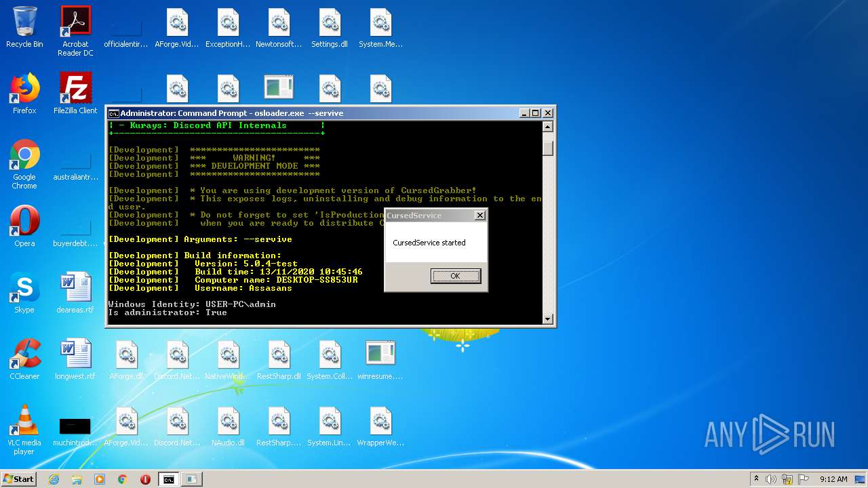Open the clock showing 9:12 AM
868x488 pixels.
(833, 479)
